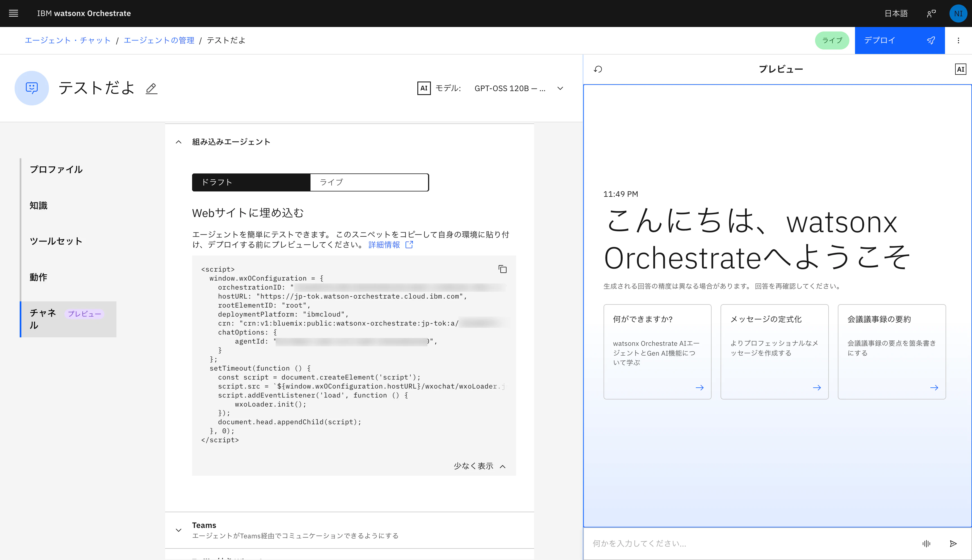Open the エージェントの管理 breadcrumb link
This screenshot has height=560, width=972.
point(159,40)
